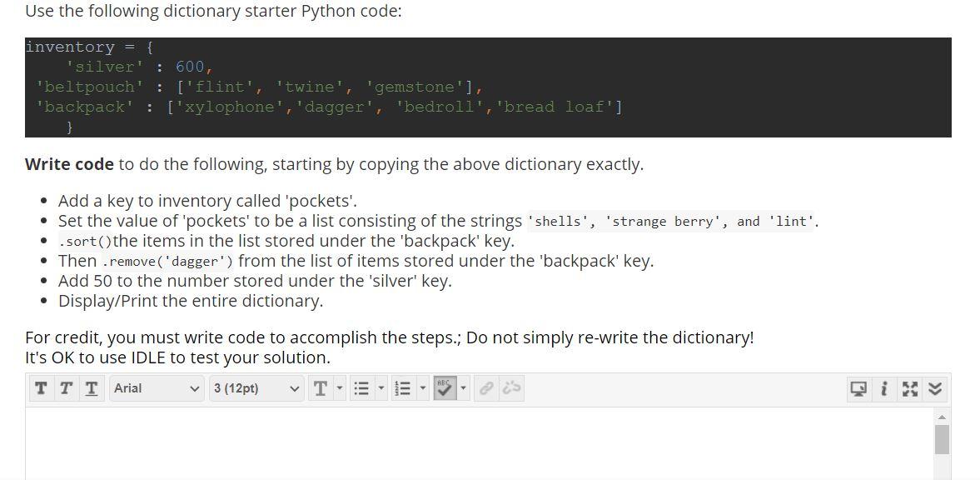Click inside the answer text editor area
Image resolution: width=980 pixels, height=480 pixels.
tap(479, 443)
